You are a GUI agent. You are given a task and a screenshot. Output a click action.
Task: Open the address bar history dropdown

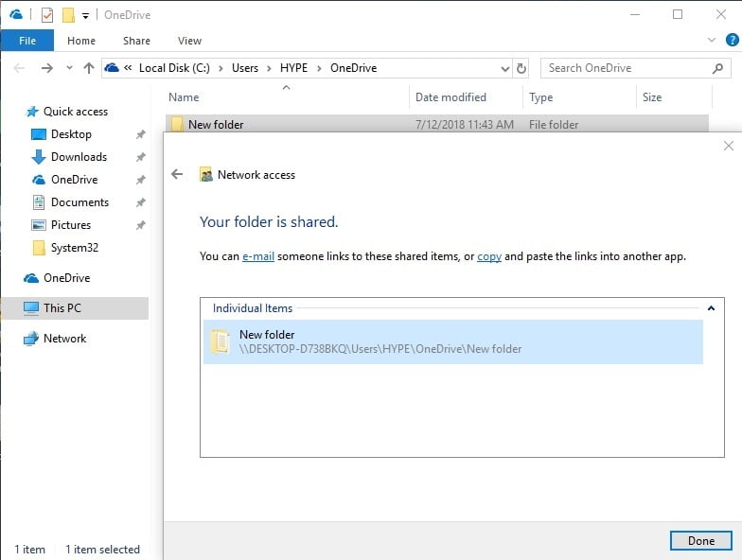pos(504,68)
